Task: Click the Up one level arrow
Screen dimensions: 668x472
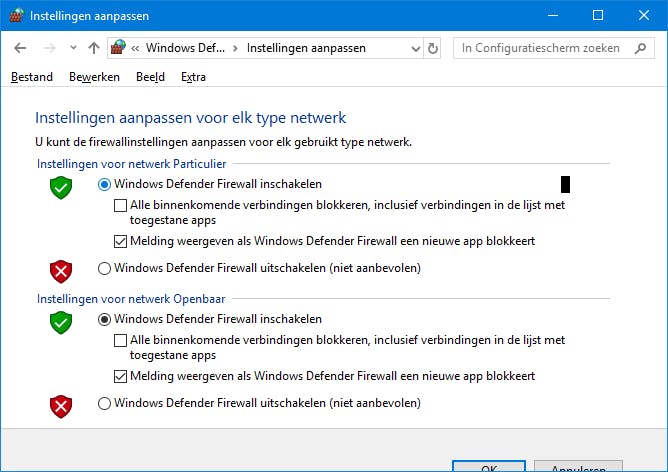Action: (94, 48)
